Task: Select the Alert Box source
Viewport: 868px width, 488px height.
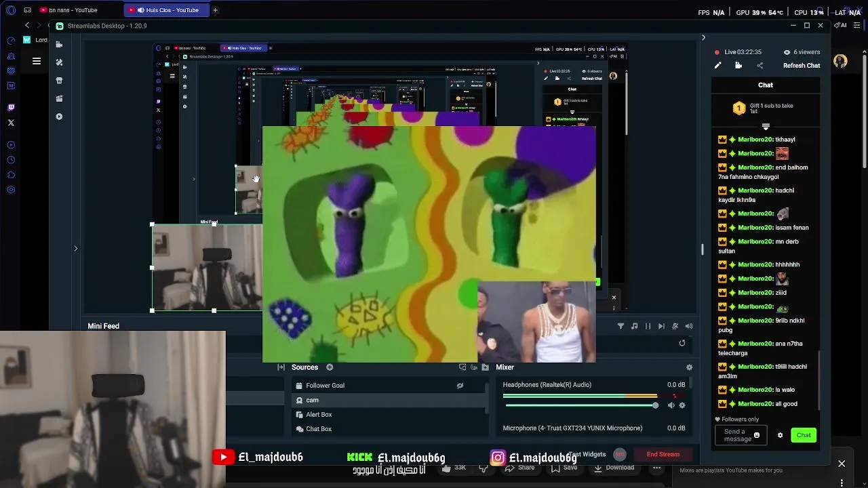Action: (x=389, y=415)
